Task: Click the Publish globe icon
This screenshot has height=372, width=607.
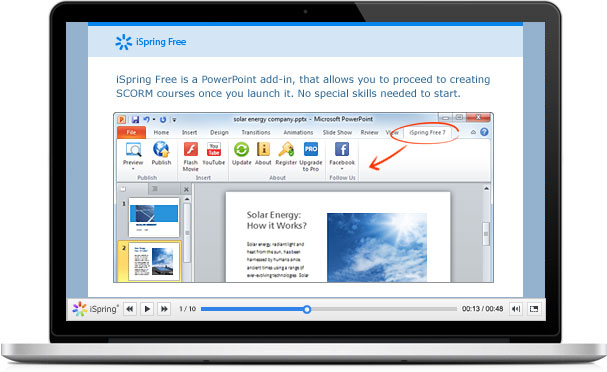Action: (x=161, y=149)
